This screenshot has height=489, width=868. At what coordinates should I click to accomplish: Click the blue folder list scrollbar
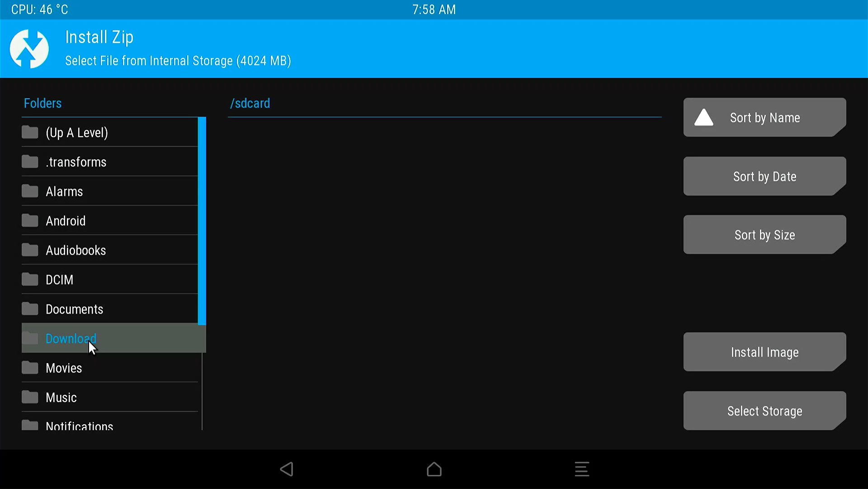point(202,221)
